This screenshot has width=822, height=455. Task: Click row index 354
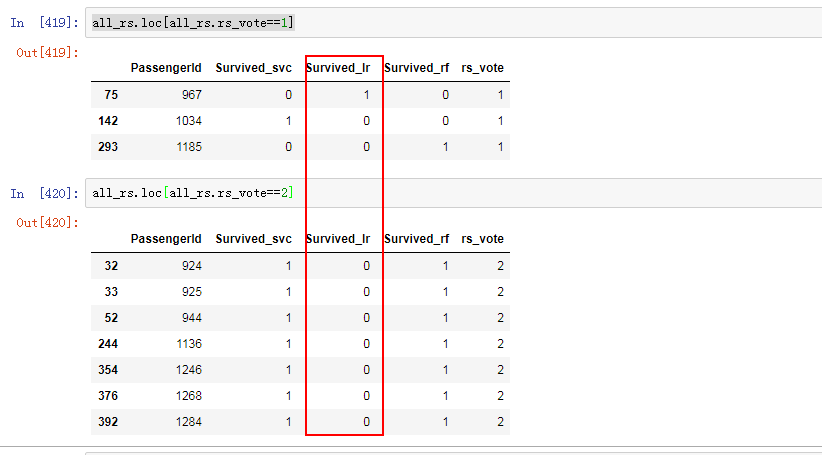click(108, 370)
